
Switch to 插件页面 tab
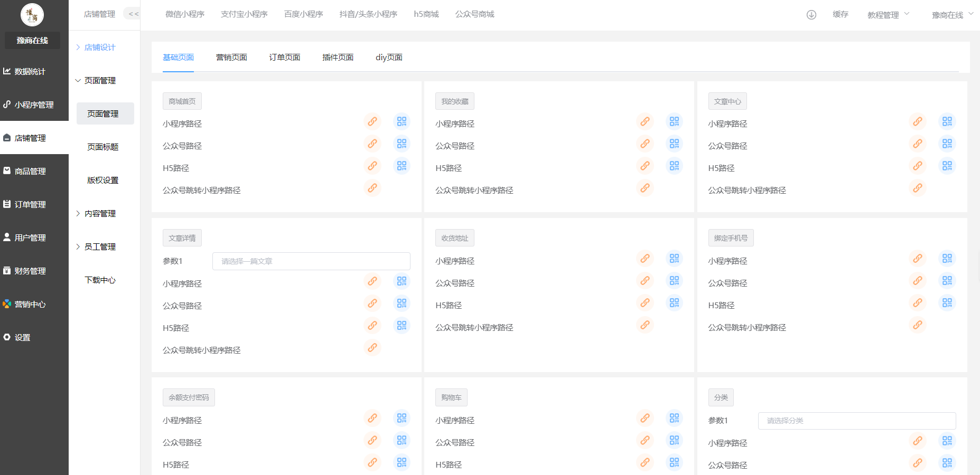(338, 57)
